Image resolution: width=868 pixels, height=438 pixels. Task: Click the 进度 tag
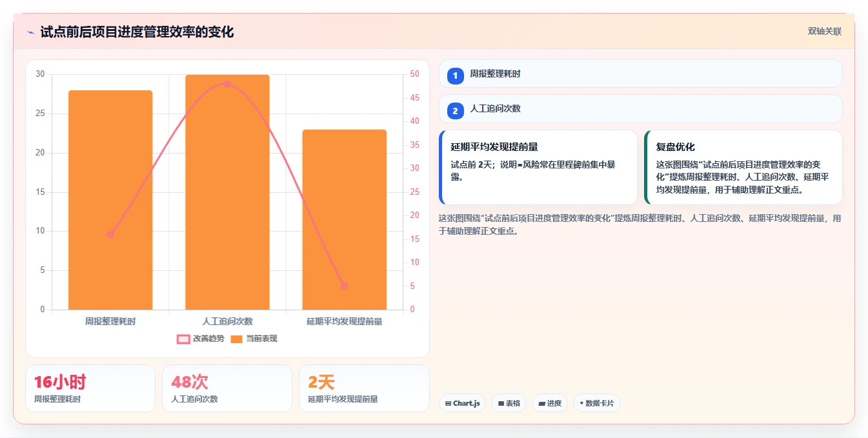[550, 403]
